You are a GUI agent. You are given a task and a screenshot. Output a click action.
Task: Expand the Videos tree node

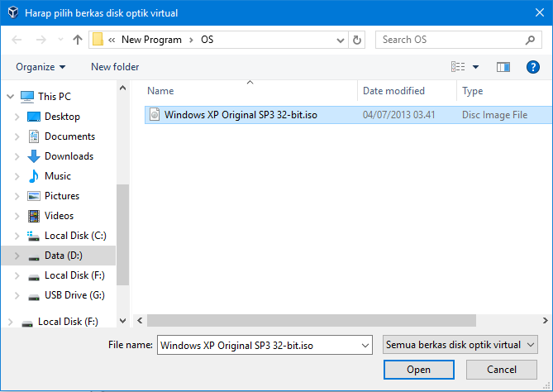point(17,216)
